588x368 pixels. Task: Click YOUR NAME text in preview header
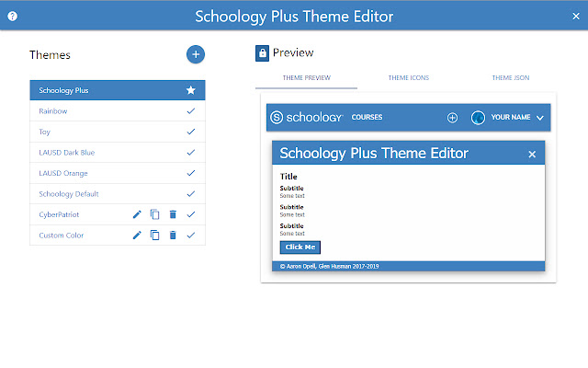pos(511,117)
